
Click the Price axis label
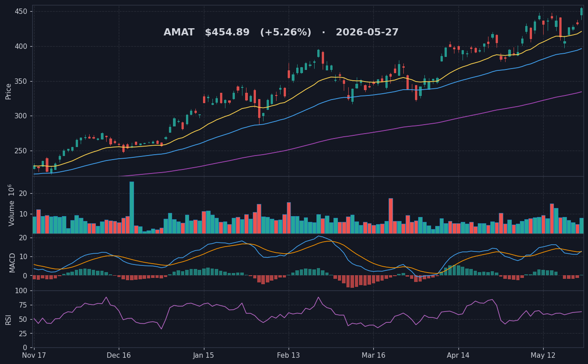coord(9,91)
